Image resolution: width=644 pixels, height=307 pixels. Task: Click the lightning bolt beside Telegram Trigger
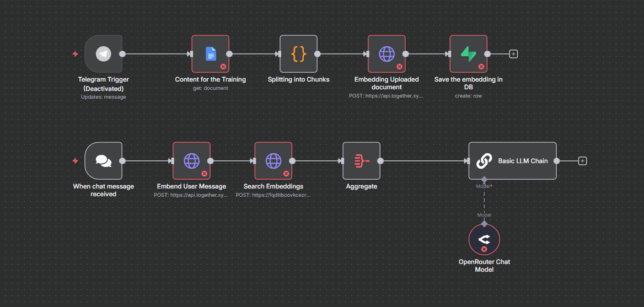pos(76,54)
